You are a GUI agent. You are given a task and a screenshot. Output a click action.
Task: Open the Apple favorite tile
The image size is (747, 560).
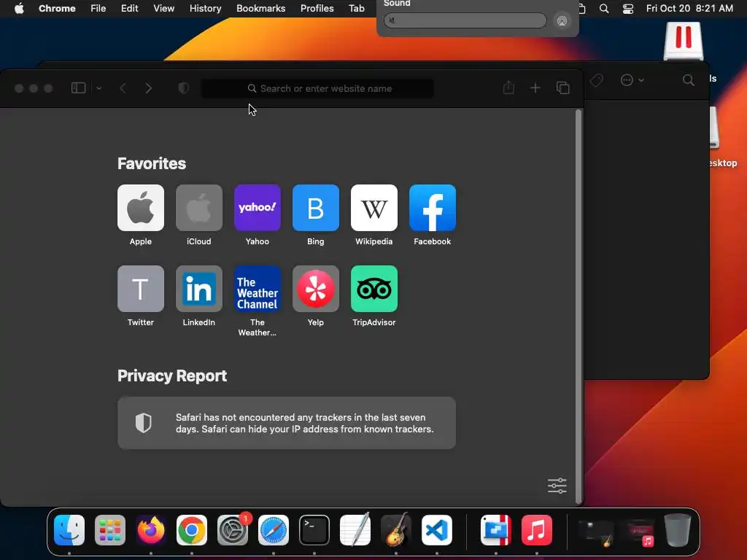tap(141, 208)
